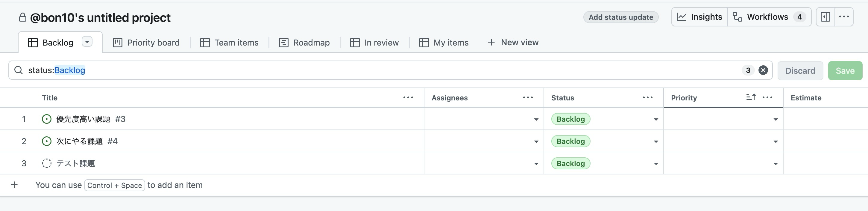Open the Status column options menu

point(647,98)
